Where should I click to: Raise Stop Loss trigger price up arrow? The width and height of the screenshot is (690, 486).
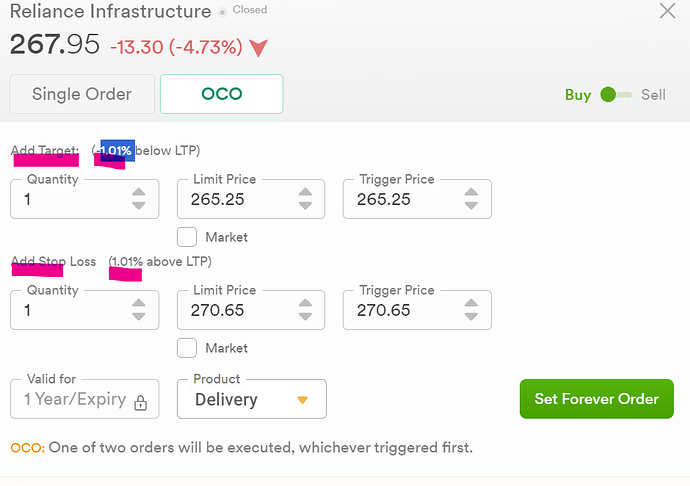[x=471, y=303]
